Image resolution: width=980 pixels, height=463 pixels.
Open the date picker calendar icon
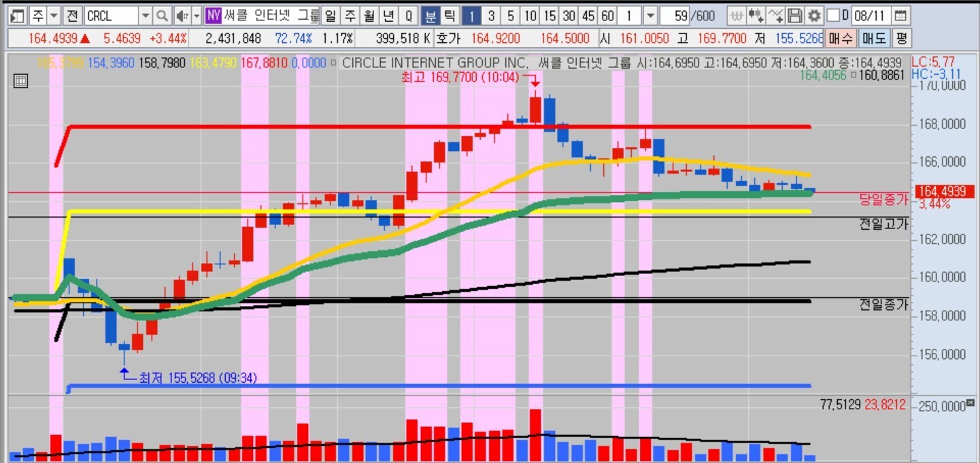click(900, 15)
